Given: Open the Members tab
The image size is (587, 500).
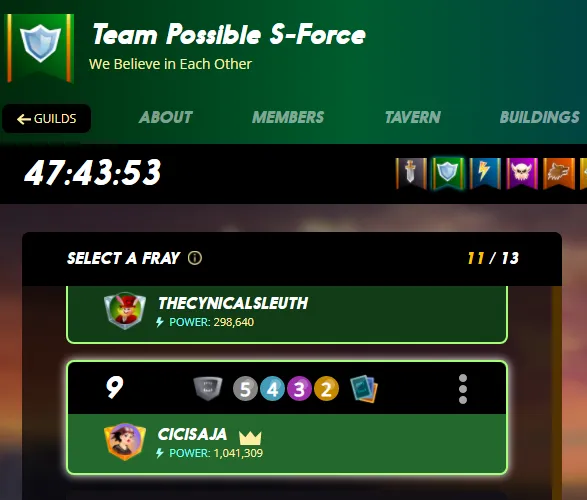Looking at the screenshot, I should (x=288, y=117).
